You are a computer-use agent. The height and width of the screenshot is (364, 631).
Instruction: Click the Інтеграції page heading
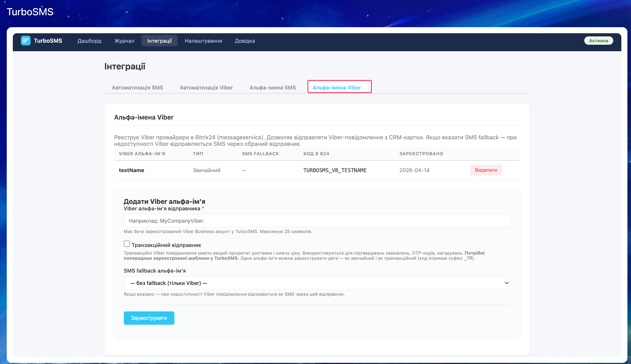pos(125,67)
